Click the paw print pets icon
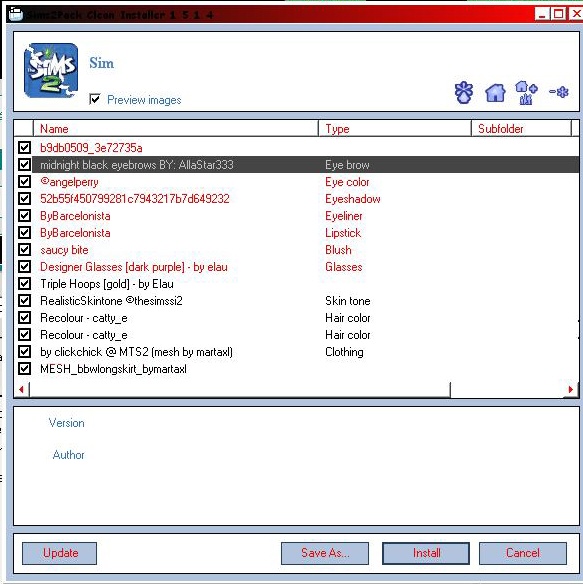 (464, 92)
